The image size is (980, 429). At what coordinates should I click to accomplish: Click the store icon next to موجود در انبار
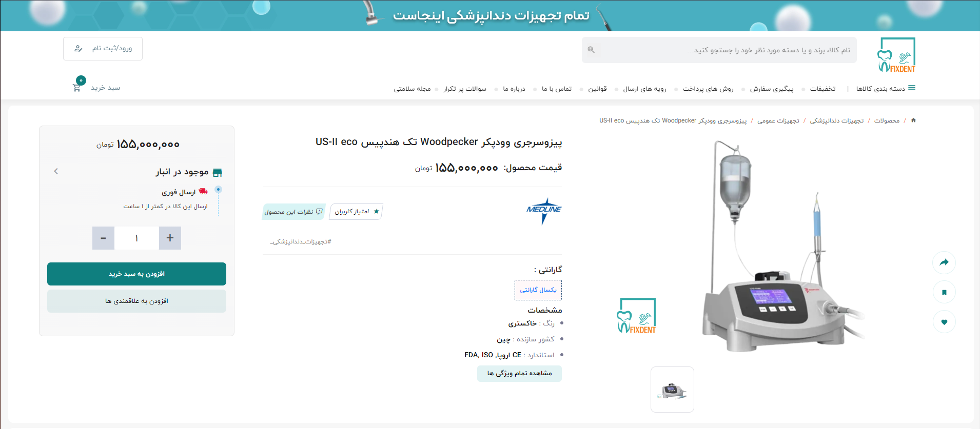pyautogui.click(x=218, y=173)
